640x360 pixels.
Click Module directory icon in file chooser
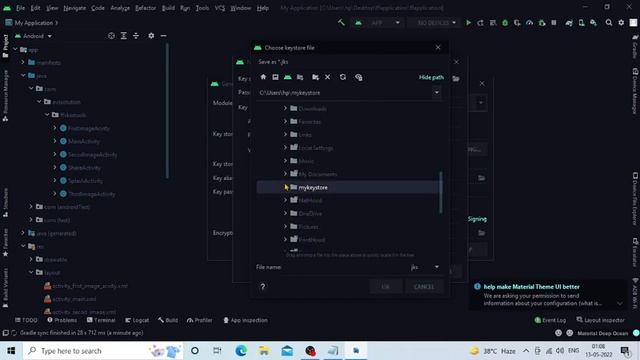(300, 77)
